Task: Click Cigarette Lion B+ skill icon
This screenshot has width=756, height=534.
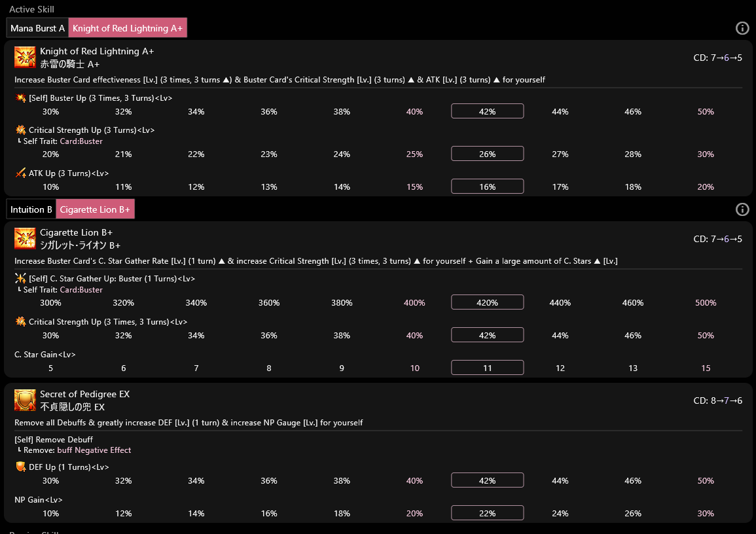Action: coord(25,239)
